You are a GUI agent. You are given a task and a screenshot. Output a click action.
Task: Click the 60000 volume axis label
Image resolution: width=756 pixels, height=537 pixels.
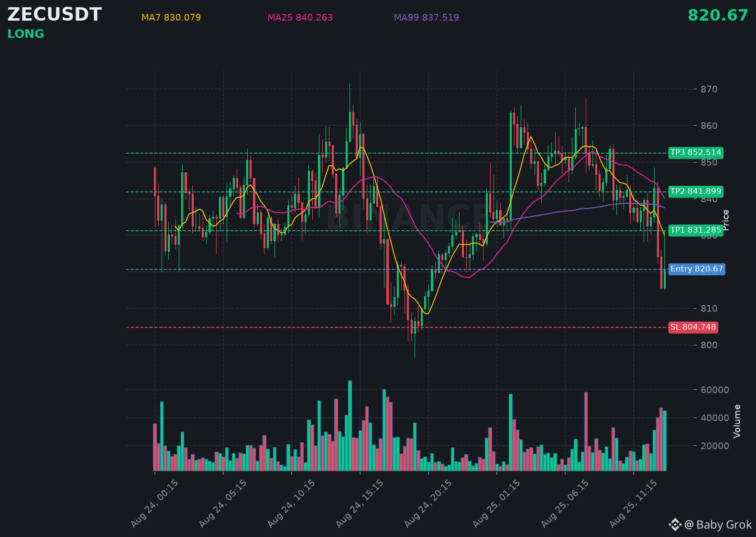coord(715,390)
